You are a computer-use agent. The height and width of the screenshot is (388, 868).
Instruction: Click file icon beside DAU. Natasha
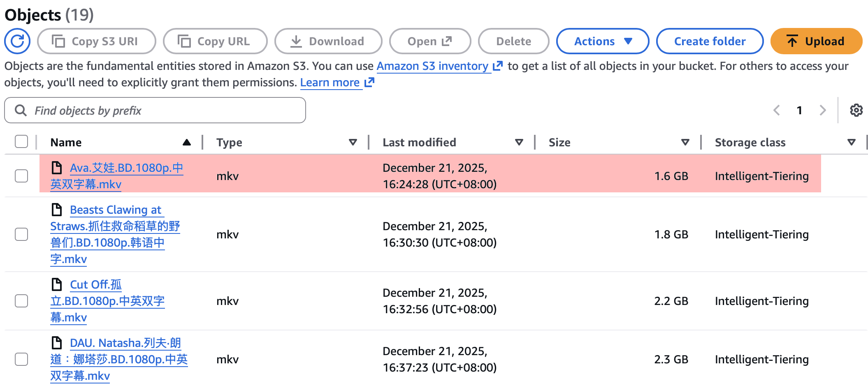coord(57,343)
